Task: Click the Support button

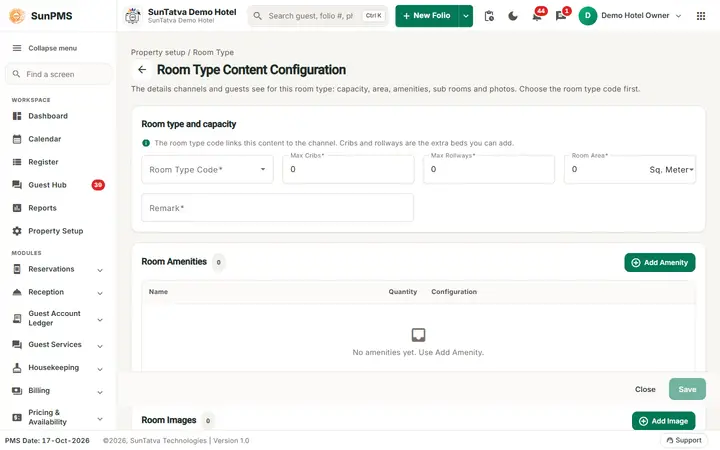Action: 684,440
